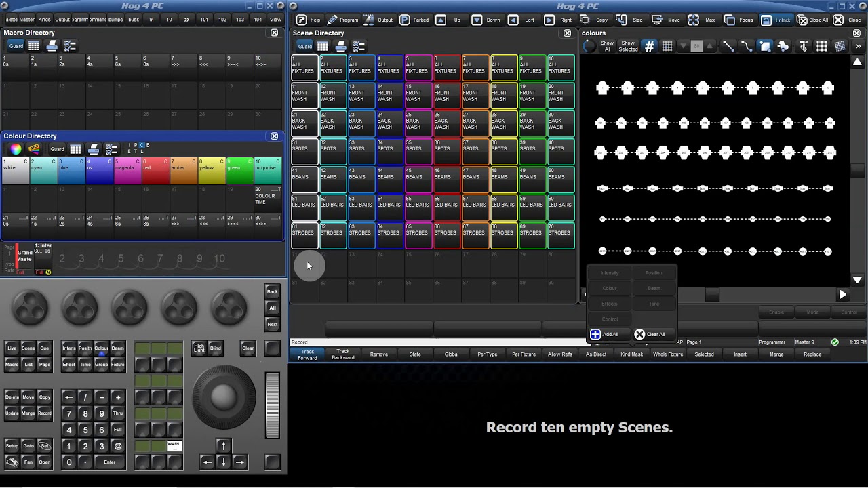This screenshot has height=488, width=868.
Task: Toggle Show Selected in colours window
Action: tap(628, 46)
